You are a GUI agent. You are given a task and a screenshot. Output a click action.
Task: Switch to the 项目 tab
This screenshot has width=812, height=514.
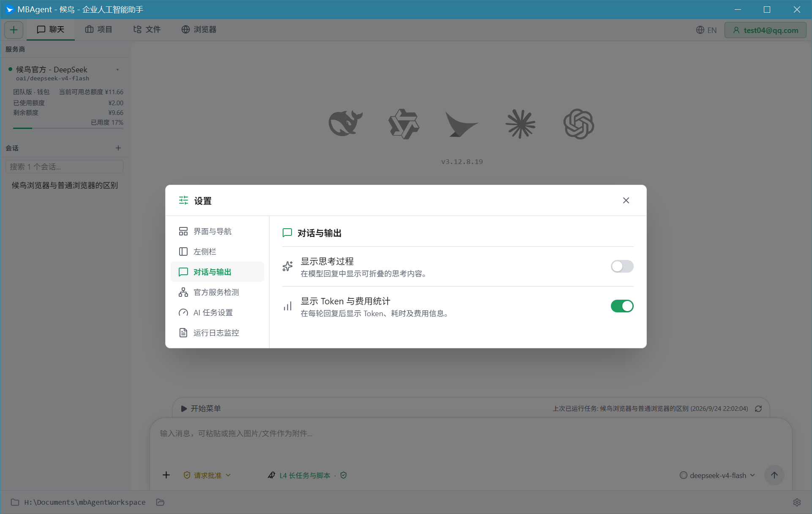tap(98, 30)
